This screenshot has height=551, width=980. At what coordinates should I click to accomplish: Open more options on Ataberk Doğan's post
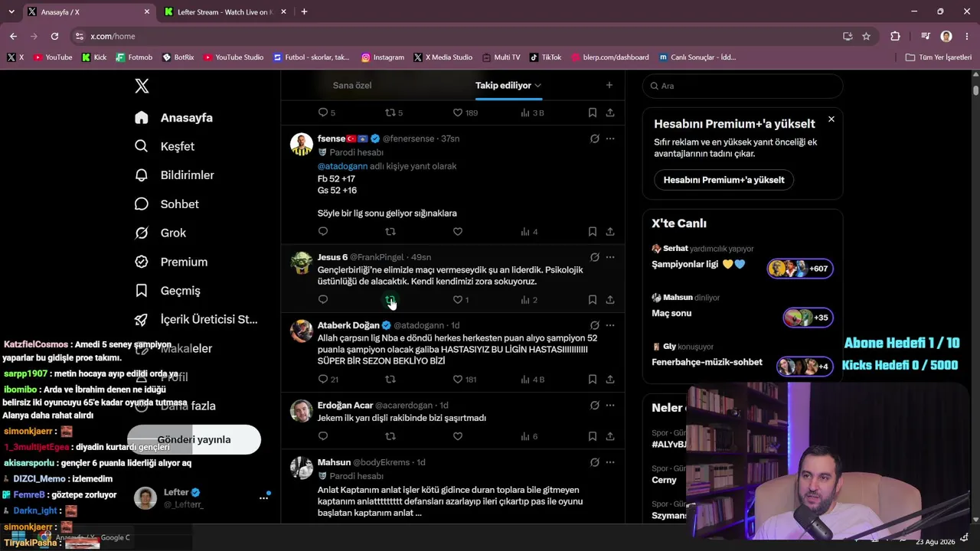point(610,325)
